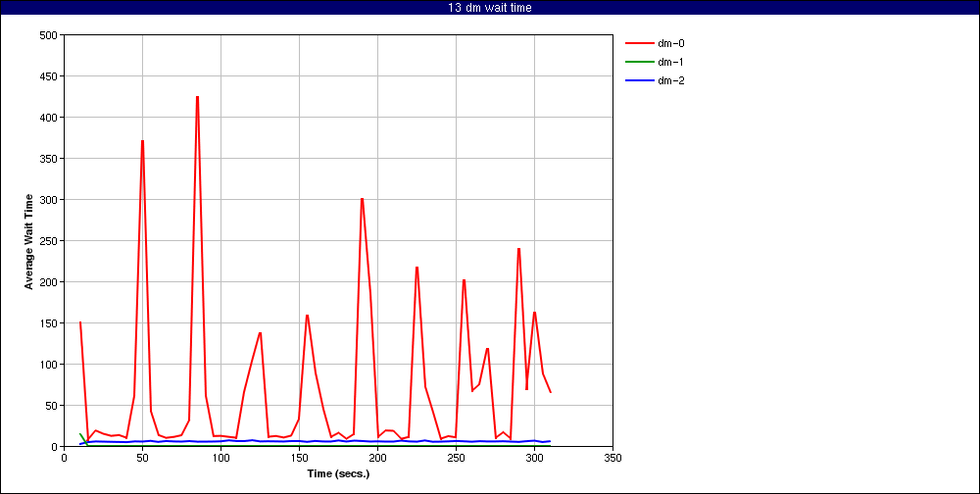The height and width of the screenshot is (494, 980).
Task: Click the '13 dm wait time' chart title
Action: tap(490, 8)
